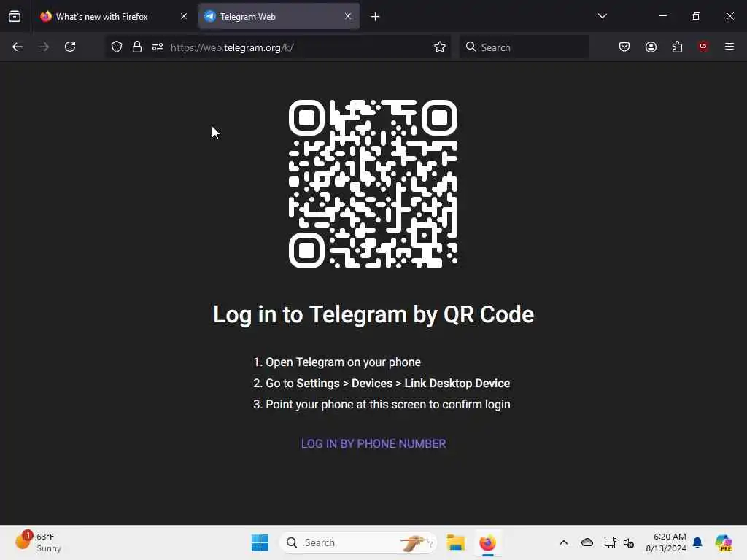Switch to the What's new with Firefox tab
Screen dimensions: 747x560
[114, 17]
